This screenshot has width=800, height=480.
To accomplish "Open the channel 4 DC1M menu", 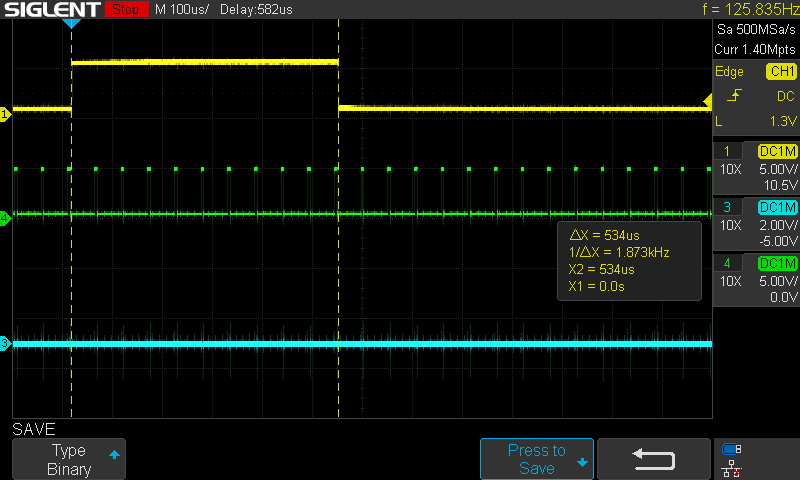I will point(777,263).
